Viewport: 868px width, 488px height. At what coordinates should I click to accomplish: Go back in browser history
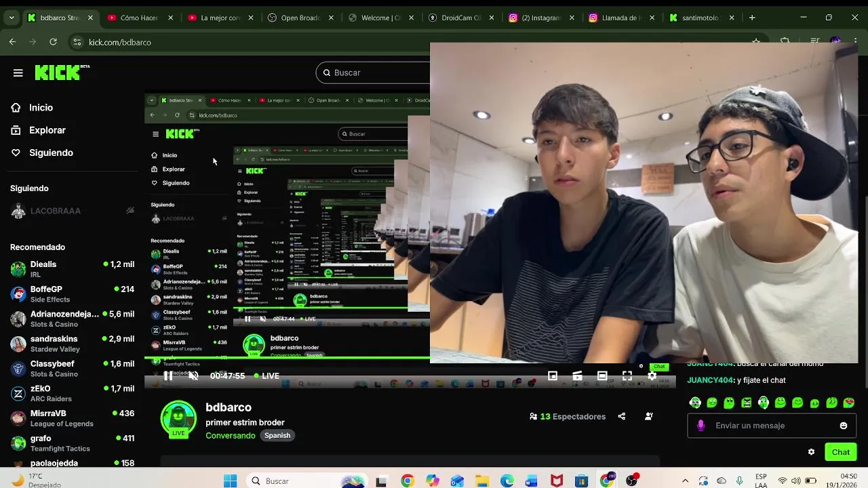[x=12, y=42]
